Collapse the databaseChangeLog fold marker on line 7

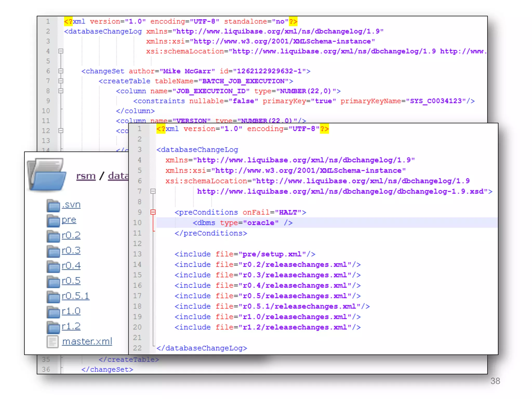(x=153, y=191)
